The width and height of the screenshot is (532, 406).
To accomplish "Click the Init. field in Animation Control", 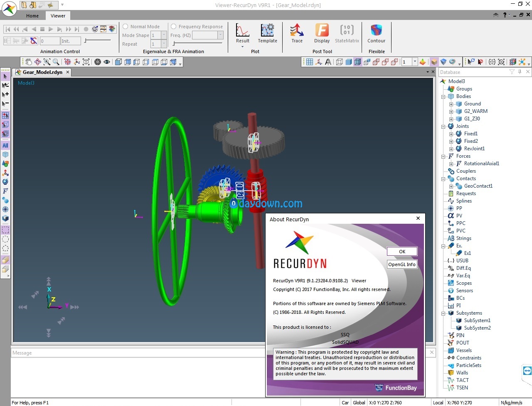I will pos(71,41).
